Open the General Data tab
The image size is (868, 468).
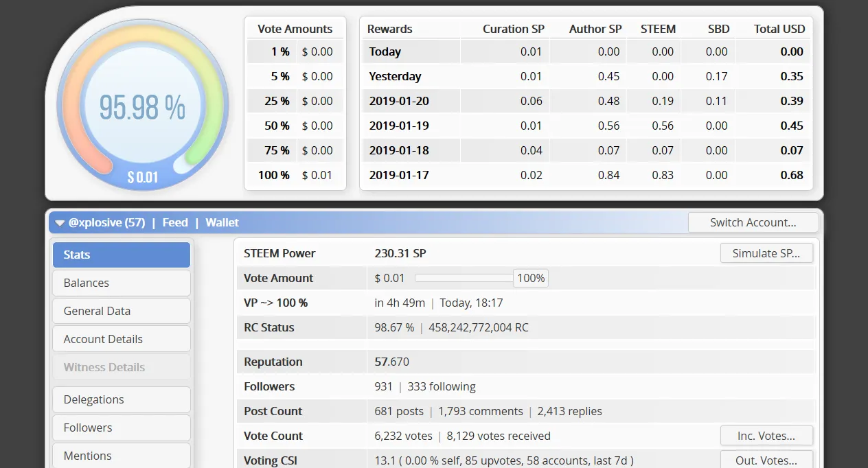(122, 311)
